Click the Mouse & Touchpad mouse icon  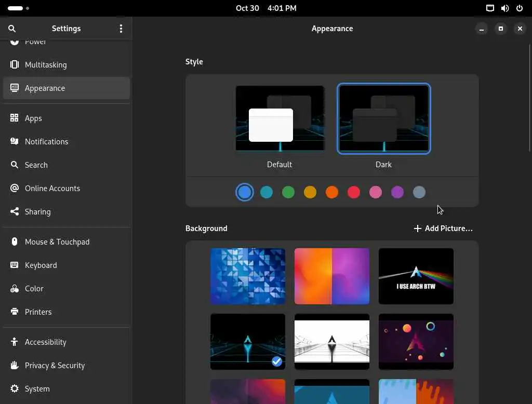(x=14, y=241)
